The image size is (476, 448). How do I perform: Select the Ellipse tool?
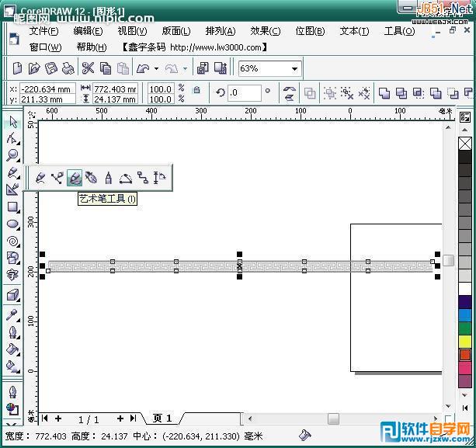point(12,224)
